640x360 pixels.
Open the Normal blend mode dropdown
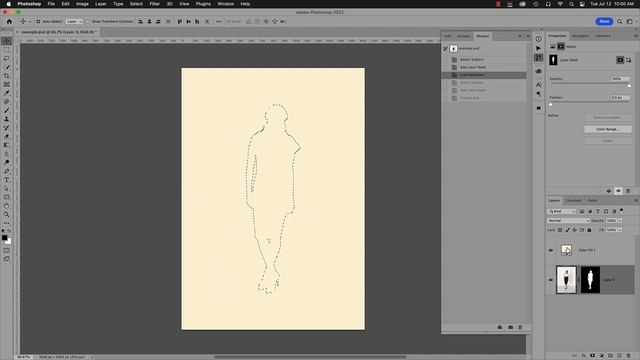click(568, 221)
